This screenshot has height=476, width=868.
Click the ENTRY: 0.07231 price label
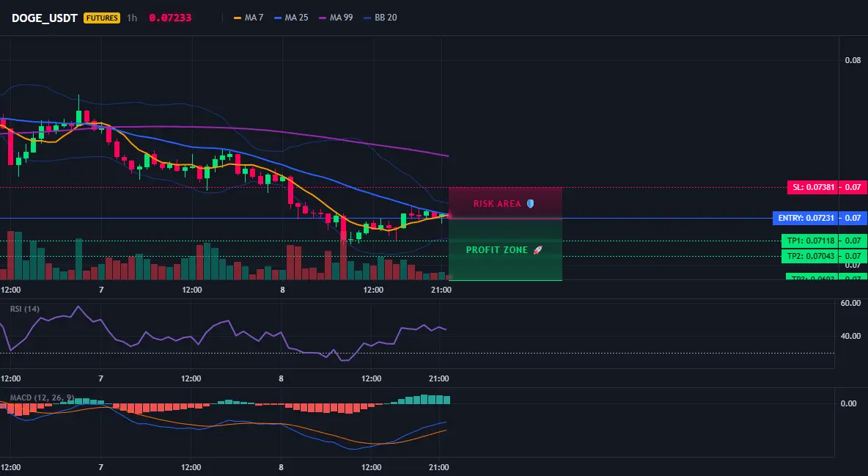click(x=806, y=218)
